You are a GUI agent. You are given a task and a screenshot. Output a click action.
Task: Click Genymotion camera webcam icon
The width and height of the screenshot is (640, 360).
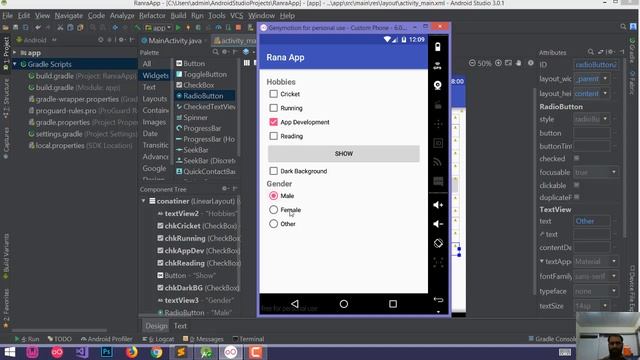[x=438, y=85]
